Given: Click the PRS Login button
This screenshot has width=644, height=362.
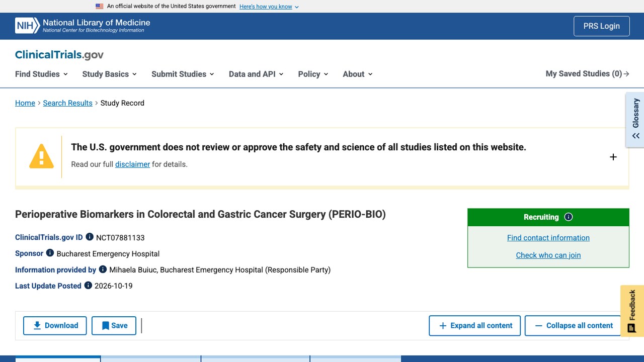Looking at the screenshot, I should [x=602, y=26].
